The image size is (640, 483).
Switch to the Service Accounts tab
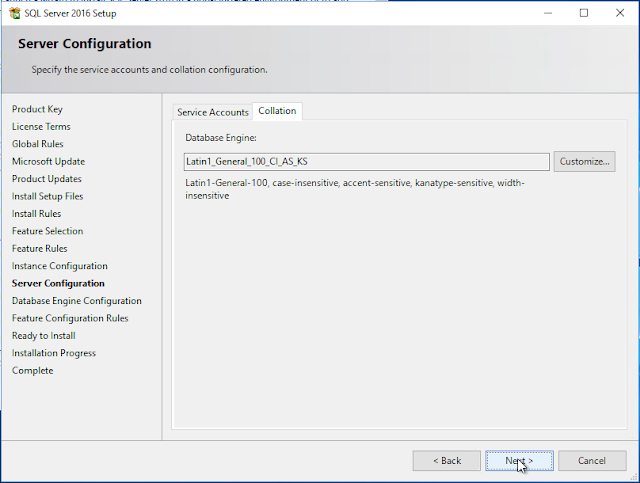click(213, 112)
